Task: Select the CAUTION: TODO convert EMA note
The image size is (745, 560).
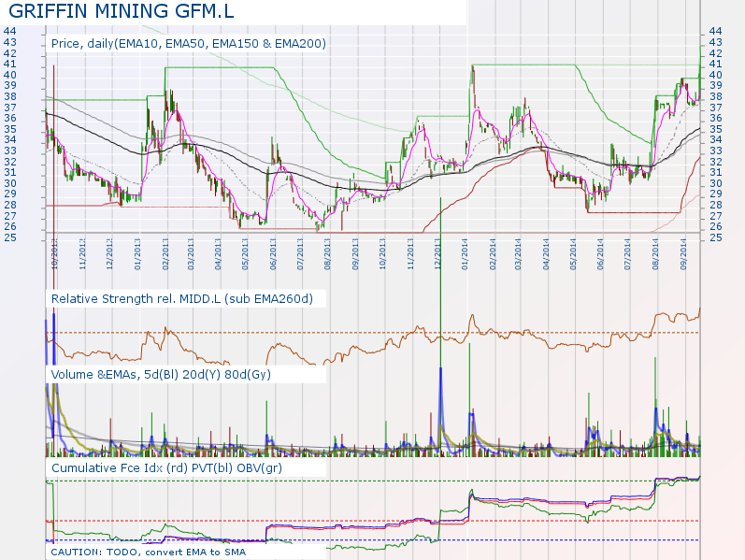Action: (x=149, y=553)
